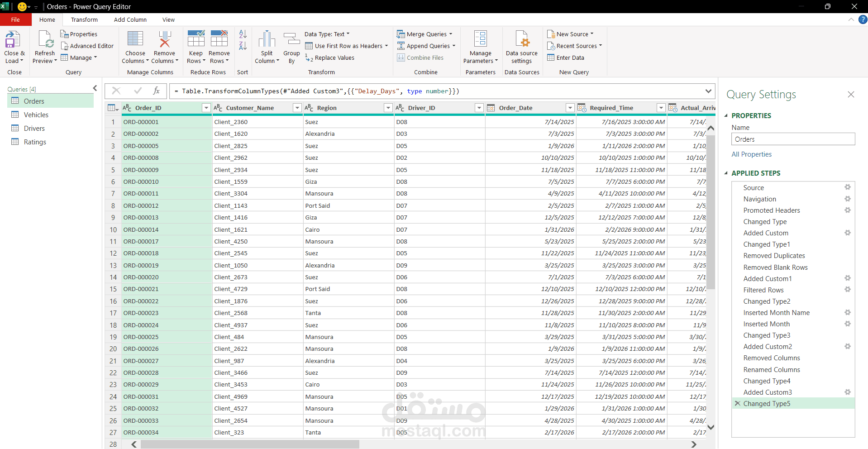Collapse the Queries pane
Viewport: 868px width, 449px height.
[x=95, y=88]
